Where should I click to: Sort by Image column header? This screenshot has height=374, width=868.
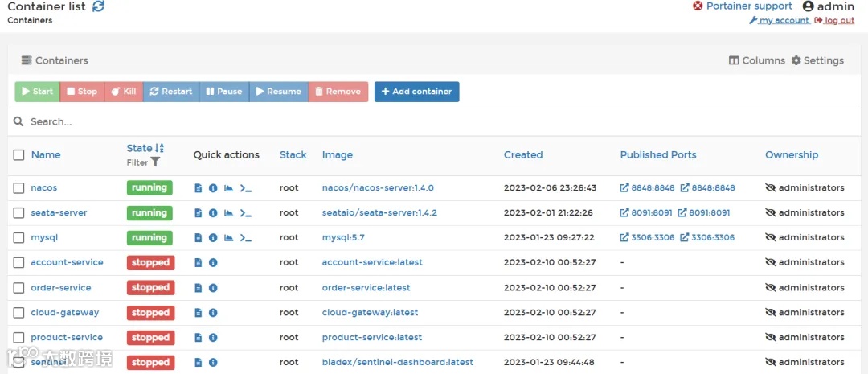(337, 154)
